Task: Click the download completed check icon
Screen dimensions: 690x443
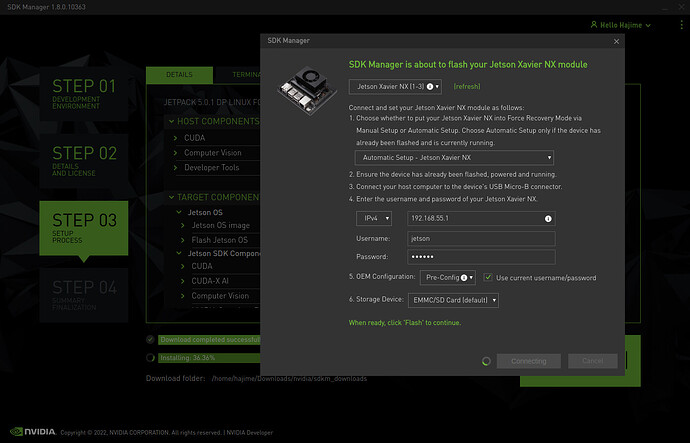Action: [150, 340]
